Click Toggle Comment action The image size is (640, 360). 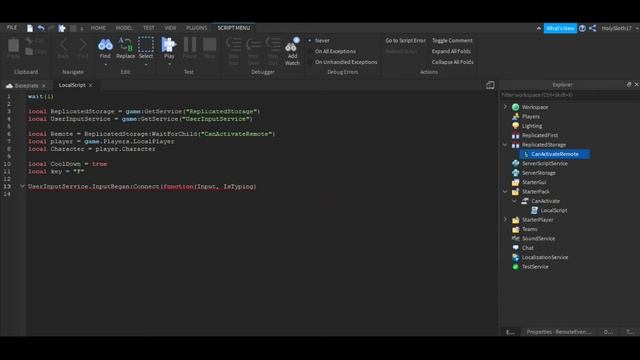[x=452, y=40]
